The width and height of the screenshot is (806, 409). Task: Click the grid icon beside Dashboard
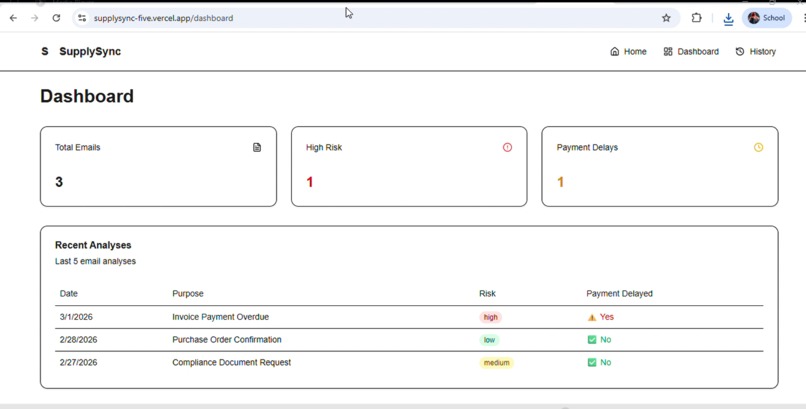(x=668, y=51)
